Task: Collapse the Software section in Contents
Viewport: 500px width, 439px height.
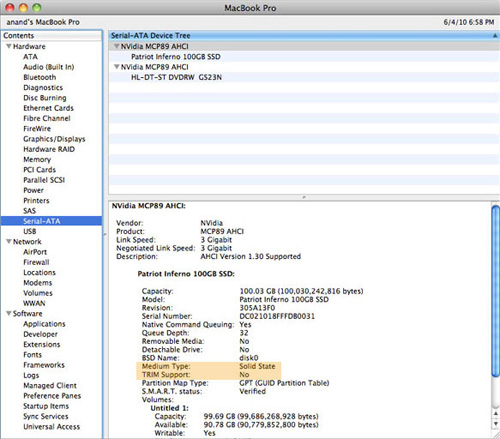Action: 9,313
